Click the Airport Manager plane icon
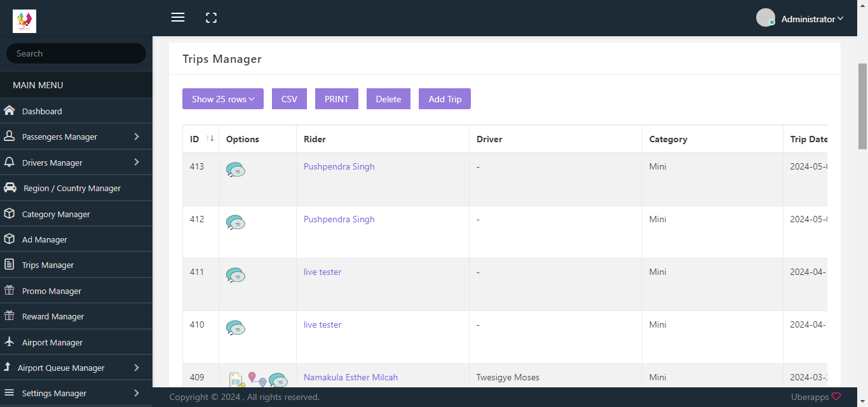Screen dimensions: 868x407 [10, 342]
